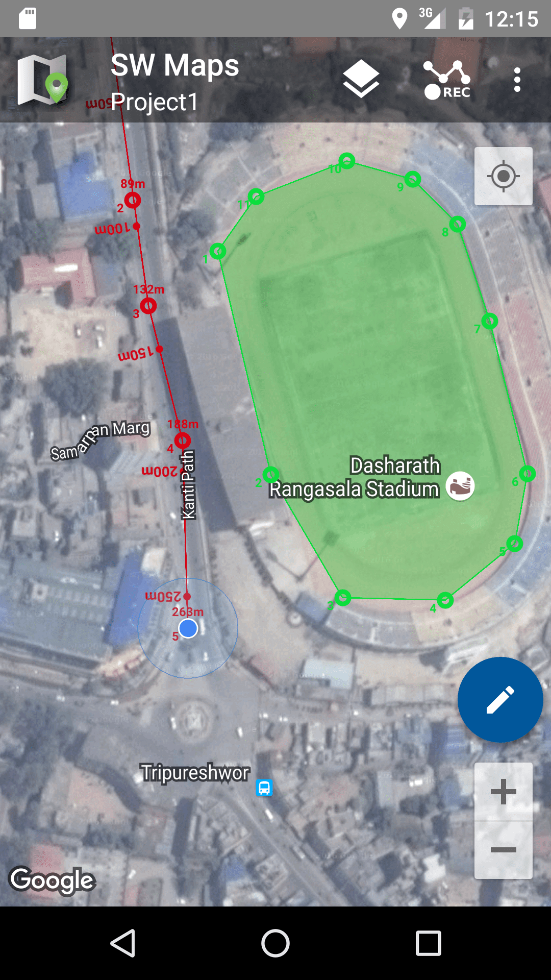Zoom in with the plus button
551x980 pixels.
(504, 792)
